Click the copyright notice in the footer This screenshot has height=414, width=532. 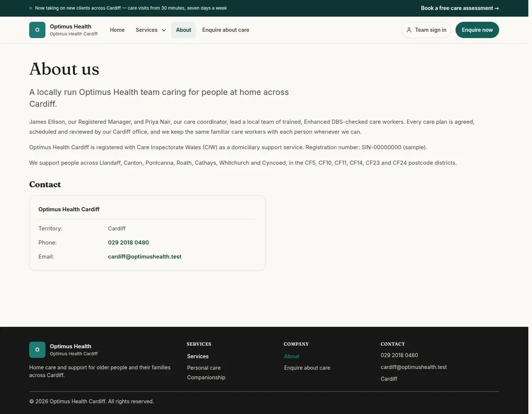pos(91,402)
